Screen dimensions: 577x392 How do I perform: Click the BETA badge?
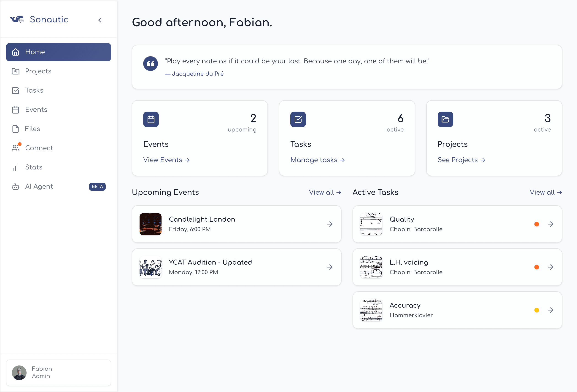[x=97, y=186]
